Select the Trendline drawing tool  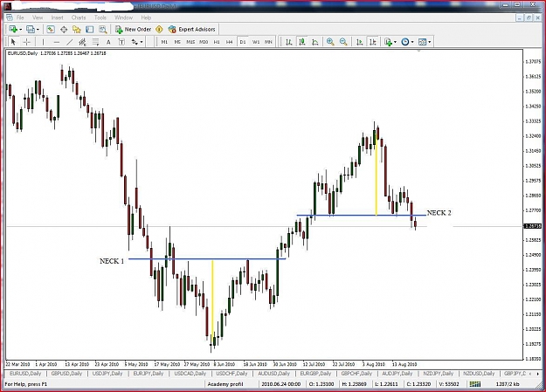pyautogui.click(x=70, y=42)
